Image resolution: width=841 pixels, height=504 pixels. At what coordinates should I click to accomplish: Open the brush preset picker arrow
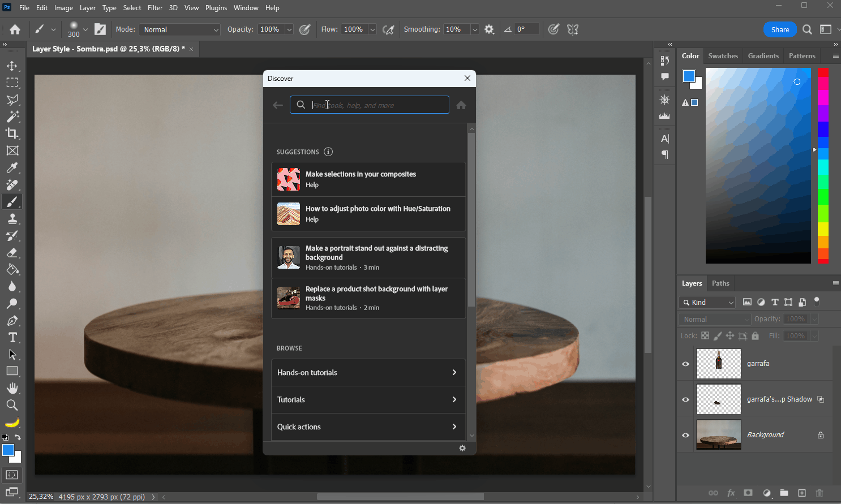click(x=85, y=29)
